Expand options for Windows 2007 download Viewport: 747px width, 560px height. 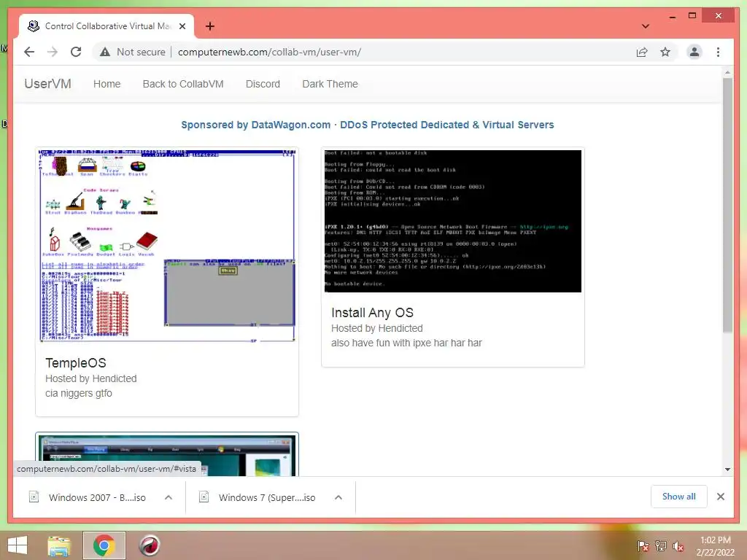(x=169, y=497)
